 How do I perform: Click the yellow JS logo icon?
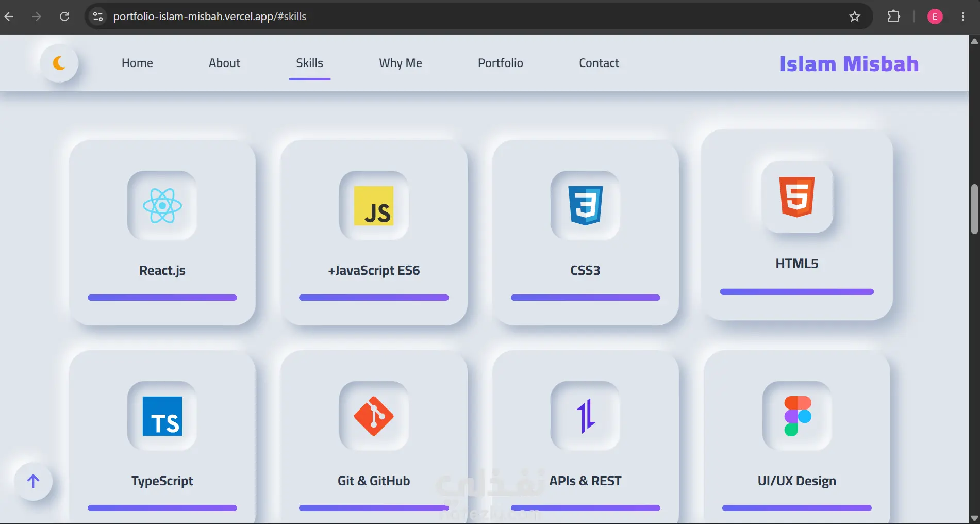tap(374, 206)
